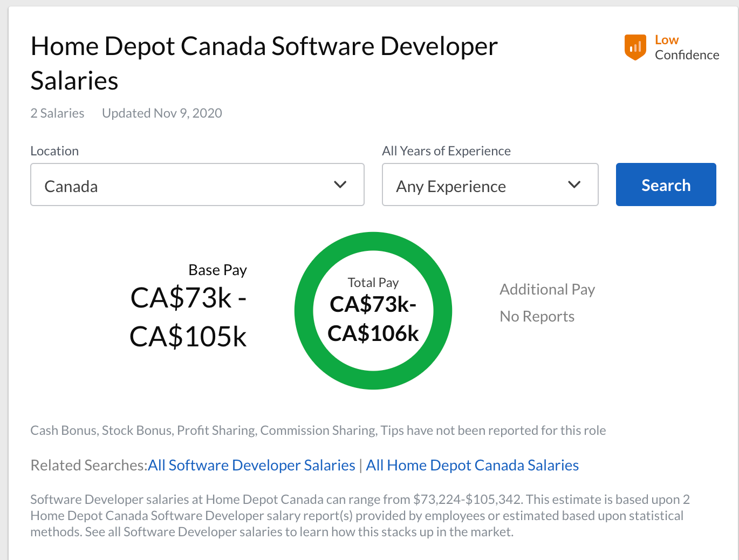739x560 pixels.
Task: Click the blue Search button
Action: [x=666, y=185]
